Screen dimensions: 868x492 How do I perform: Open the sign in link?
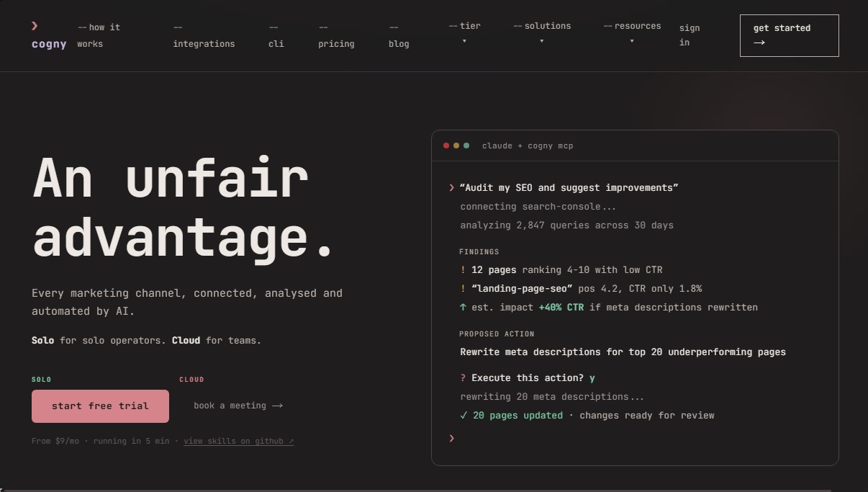[689, 35]
